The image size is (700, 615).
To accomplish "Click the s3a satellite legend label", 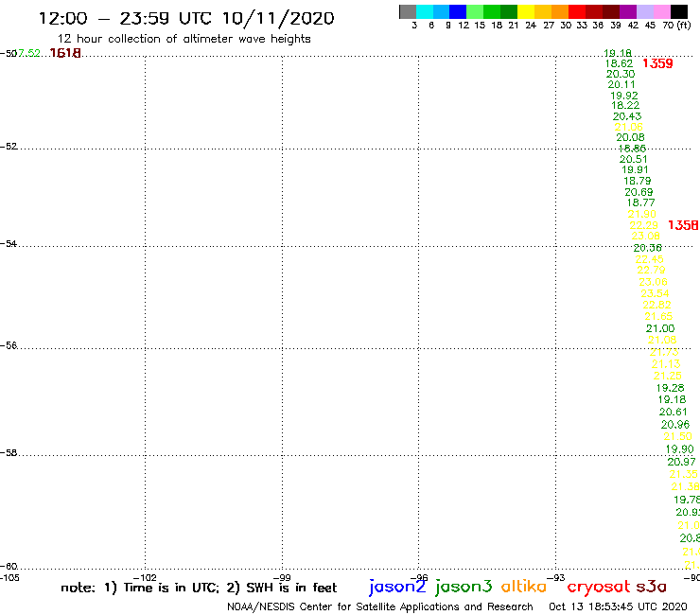I will point(651,588).
